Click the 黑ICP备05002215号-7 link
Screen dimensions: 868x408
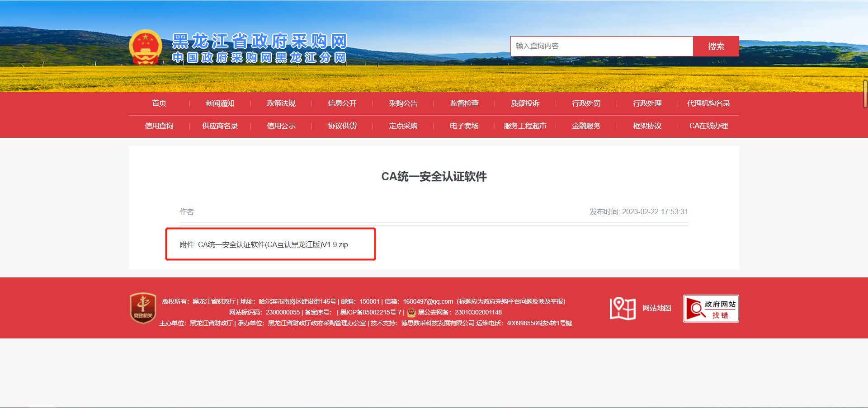click(371, 312)
